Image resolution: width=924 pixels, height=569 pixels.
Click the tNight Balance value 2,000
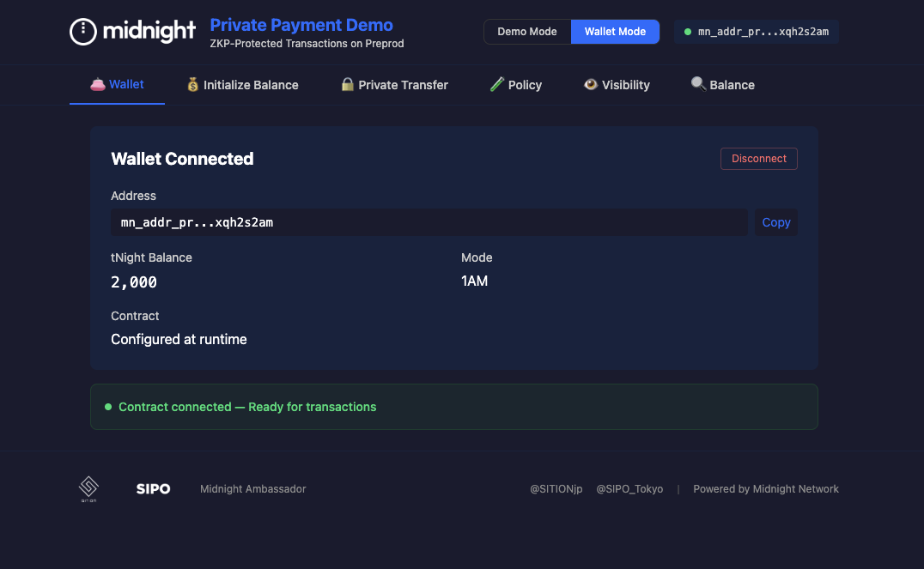pos(134,282)
